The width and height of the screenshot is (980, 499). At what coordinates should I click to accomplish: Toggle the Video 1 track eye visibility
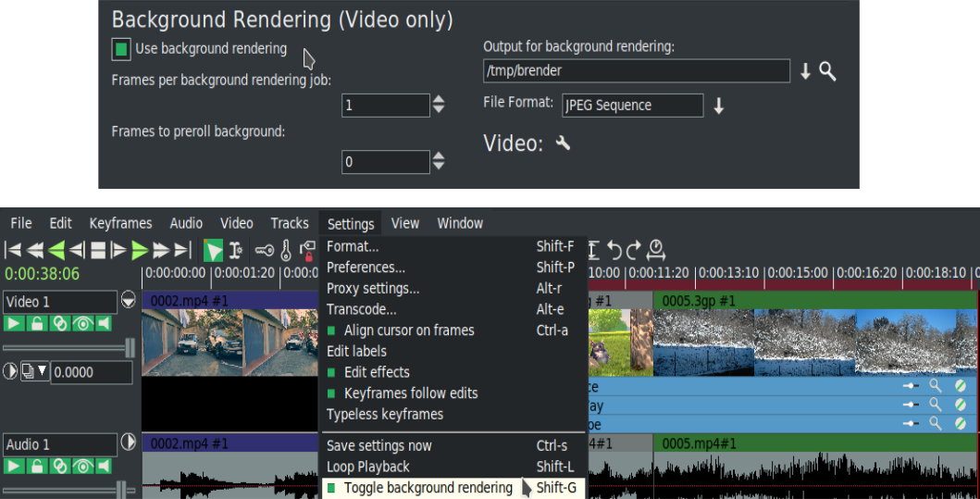(82, 323)
